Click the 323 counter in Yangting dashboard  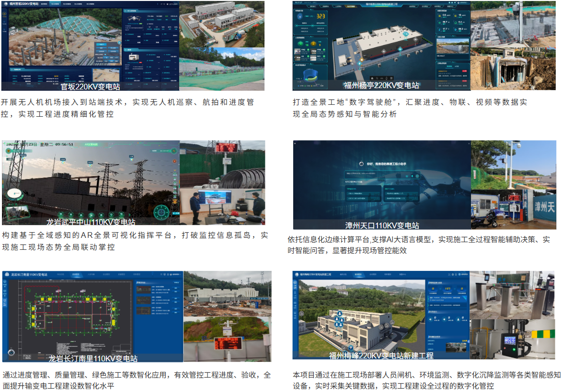point(321,16)
